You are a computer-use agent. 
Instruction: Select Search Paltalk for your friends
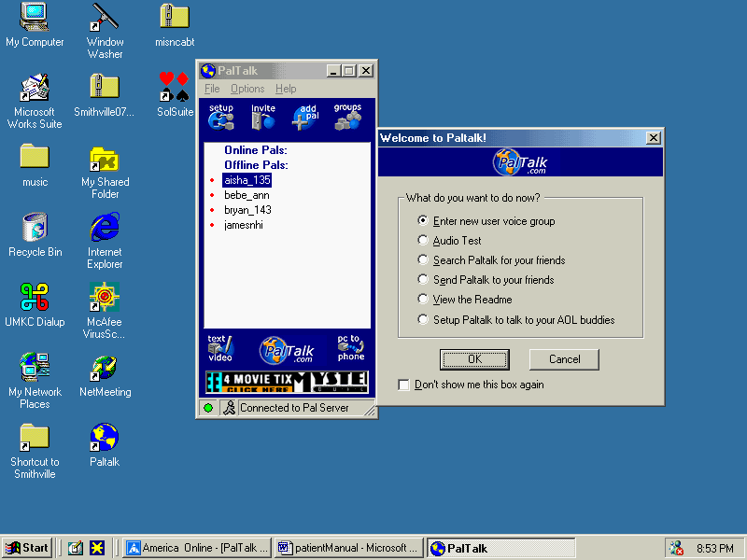coord(491,260)
